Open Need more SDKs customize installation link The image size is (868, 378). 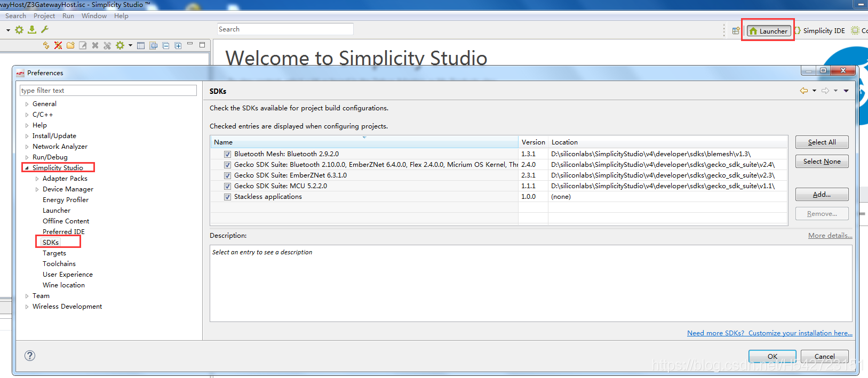(x=769, y=333)
